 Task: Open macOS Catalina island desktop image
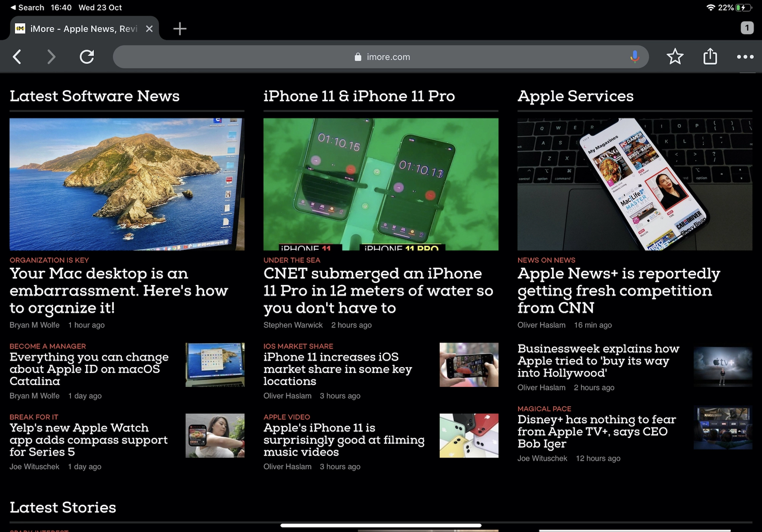pos(127,184)
